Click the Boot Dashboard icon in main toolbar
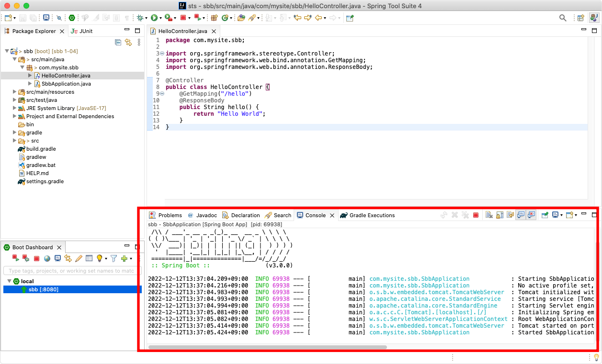 tap(71, 18)
